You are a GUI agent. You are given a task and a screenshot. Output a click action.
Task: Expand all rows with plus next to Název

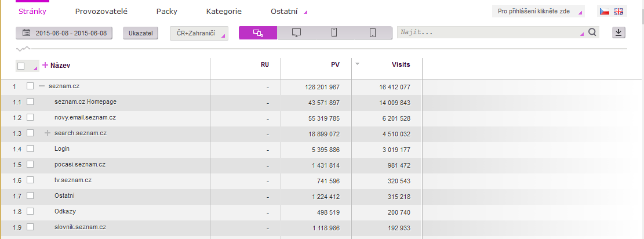(x=45, y=66)
